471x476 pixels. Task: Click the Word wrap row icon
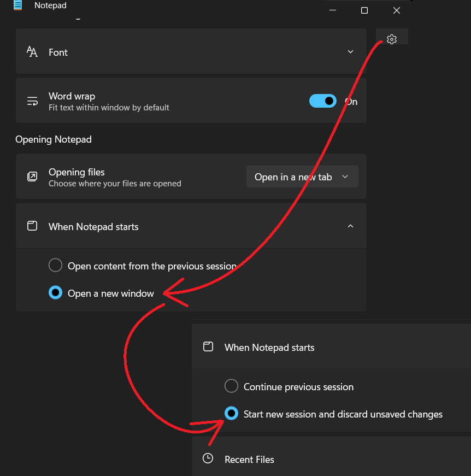32,101
